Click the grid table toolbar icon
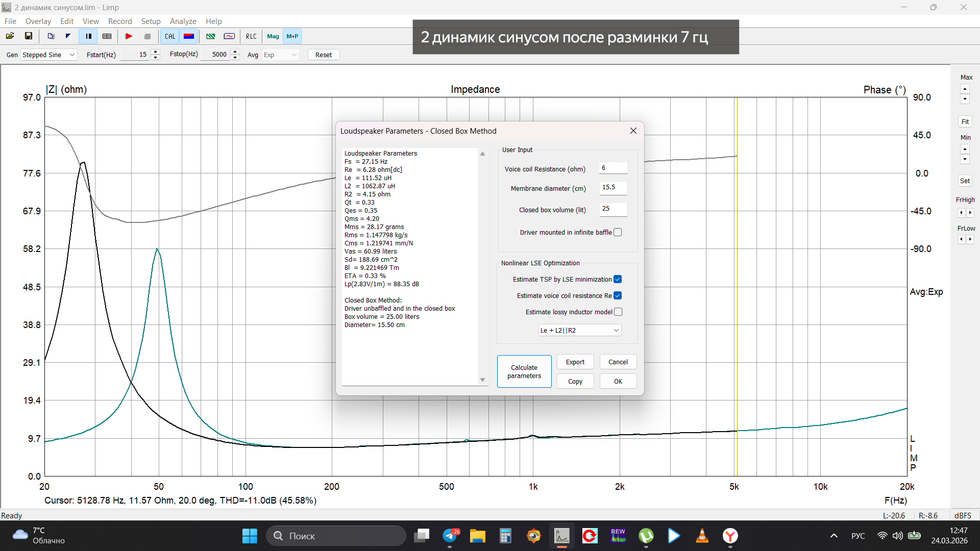980x551 pixels. click(107, 36)
